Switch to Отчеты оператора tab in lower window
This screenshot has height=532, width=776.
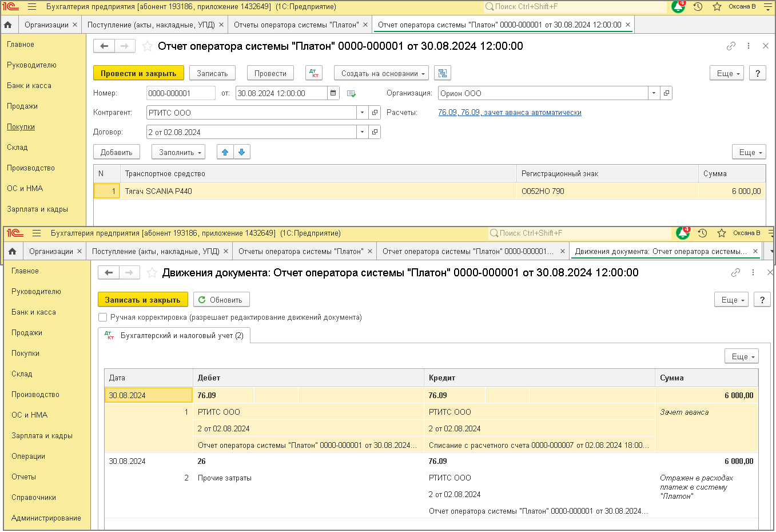pyautogui.click(x=301, y=251)
